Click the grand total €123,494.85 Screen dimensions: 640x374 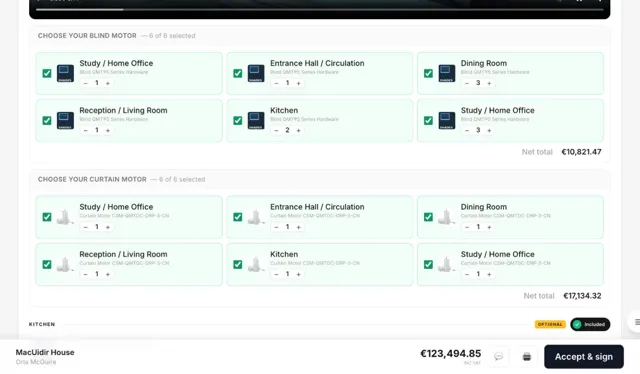point(451,353)
